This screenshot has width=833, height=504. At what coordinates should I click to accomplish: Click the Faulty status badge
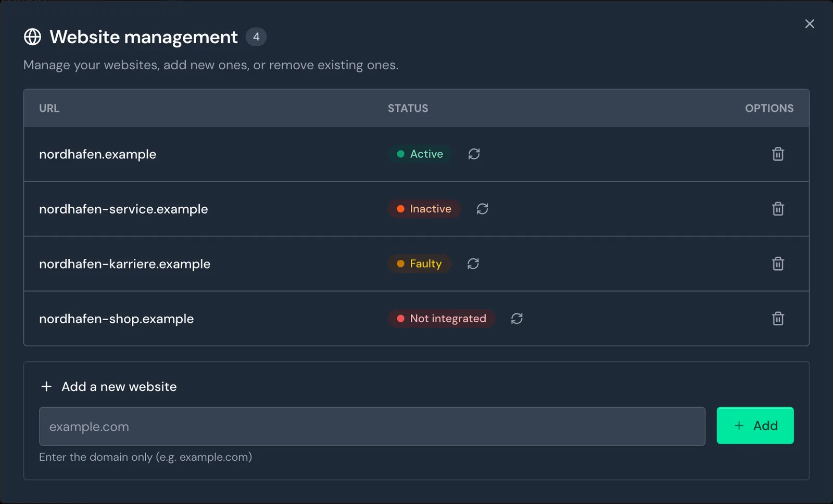click(419, 264)
